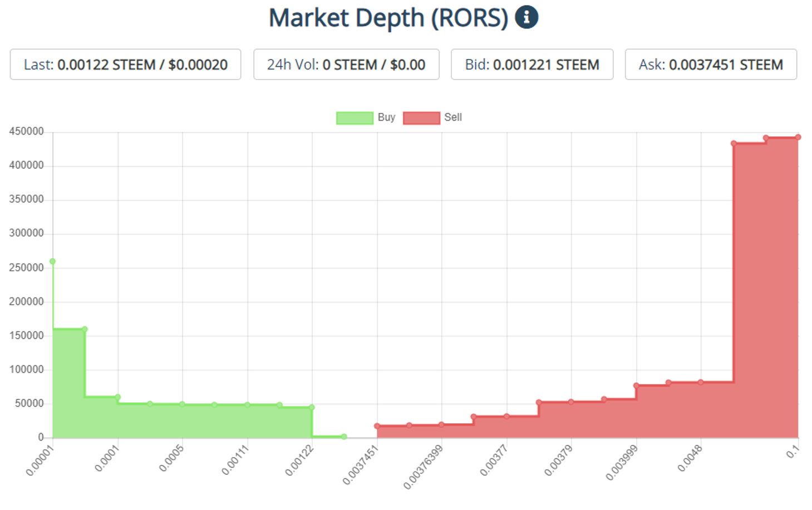812x510 pixels.
Task: Click the 150000 y-axis label
Action: point(26,335)
